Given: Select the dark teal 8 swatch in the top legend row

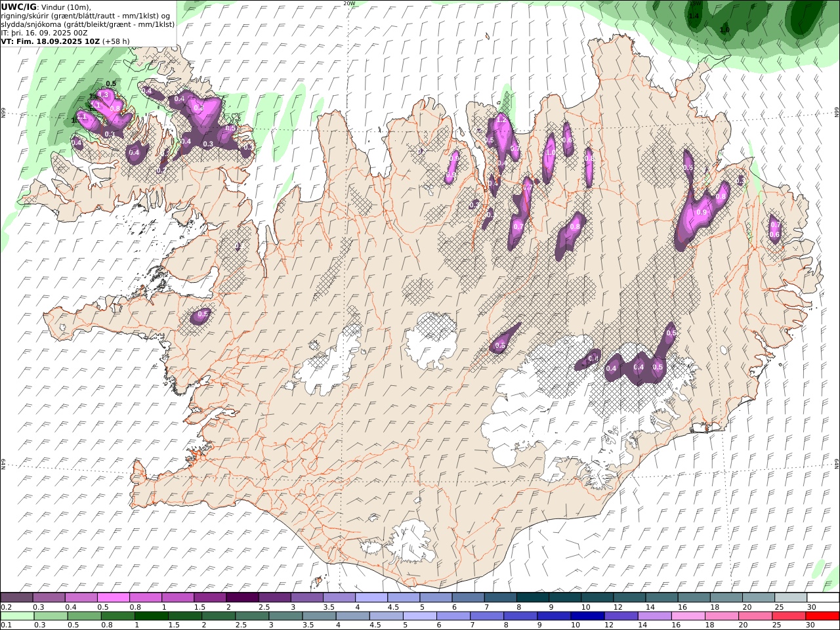Looking at the screenshot, I should [x=532, y=597].
